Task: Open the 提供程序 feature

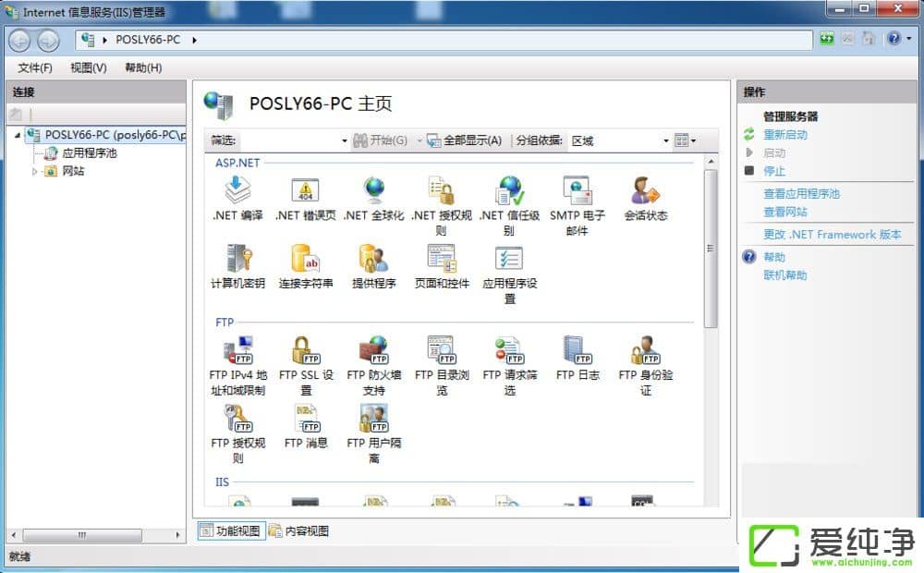Action: (373, 266)
